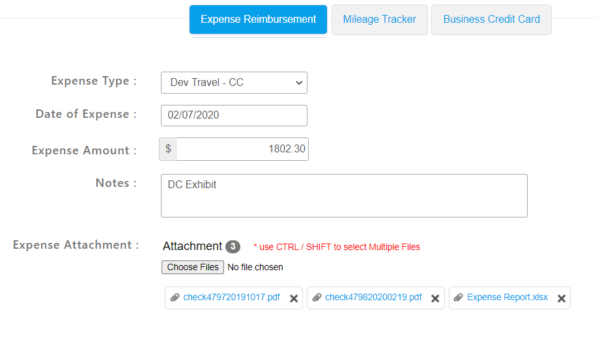Click the Notes text area containing DC Exhibit
Image resolution: width=598 pixels, height=364 pixels.
(x=344, y=196)
